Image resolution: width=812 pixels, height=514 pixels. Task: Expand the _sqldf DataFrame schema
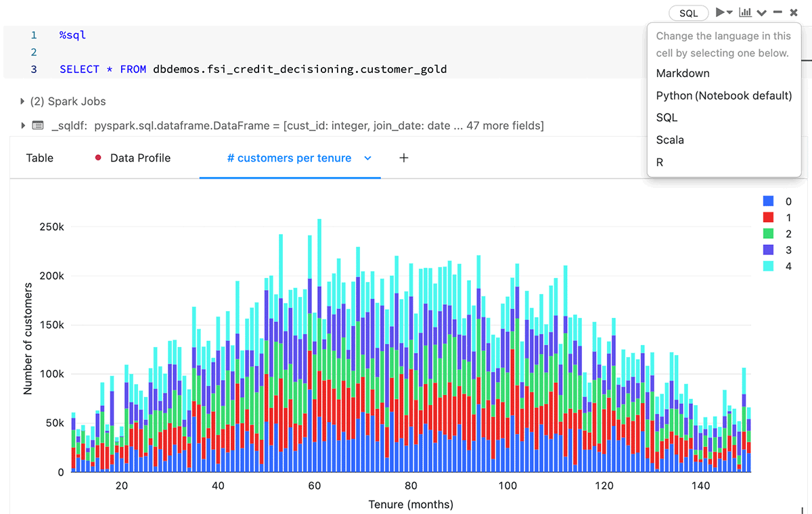coord(23,125)
